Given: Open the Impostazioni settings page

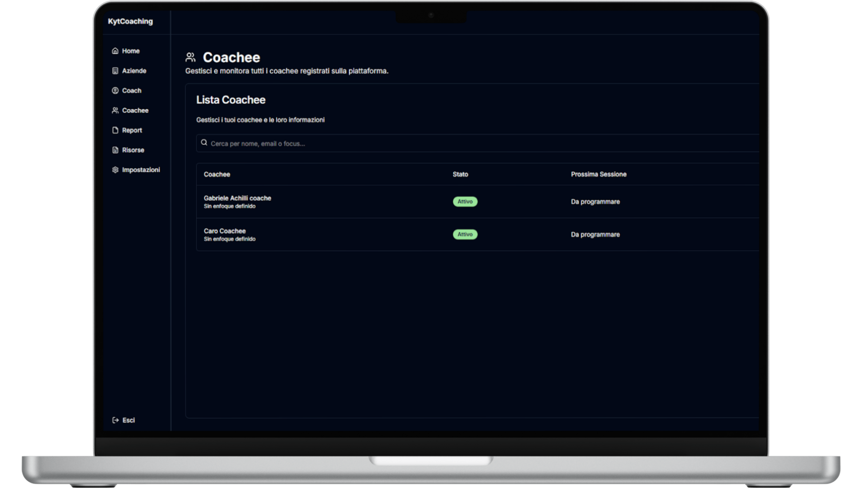Looking at the screenshot, I should point(141,170).
